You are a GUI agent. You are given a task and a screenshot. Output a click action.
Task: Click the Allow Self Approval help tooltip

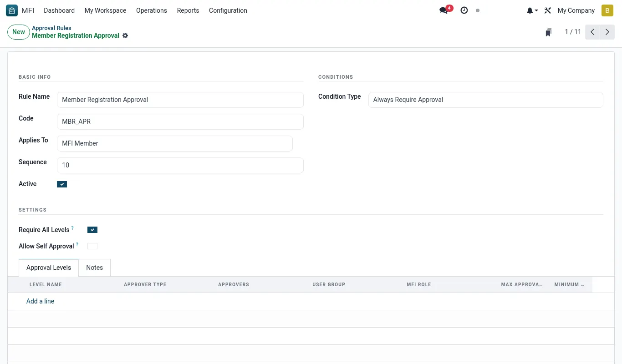tap(77, 244)
